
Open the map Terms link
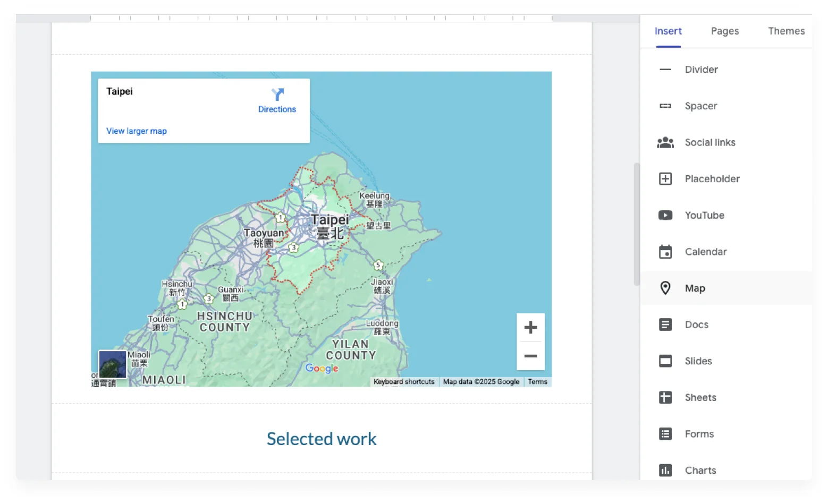(x=537, y=382)
